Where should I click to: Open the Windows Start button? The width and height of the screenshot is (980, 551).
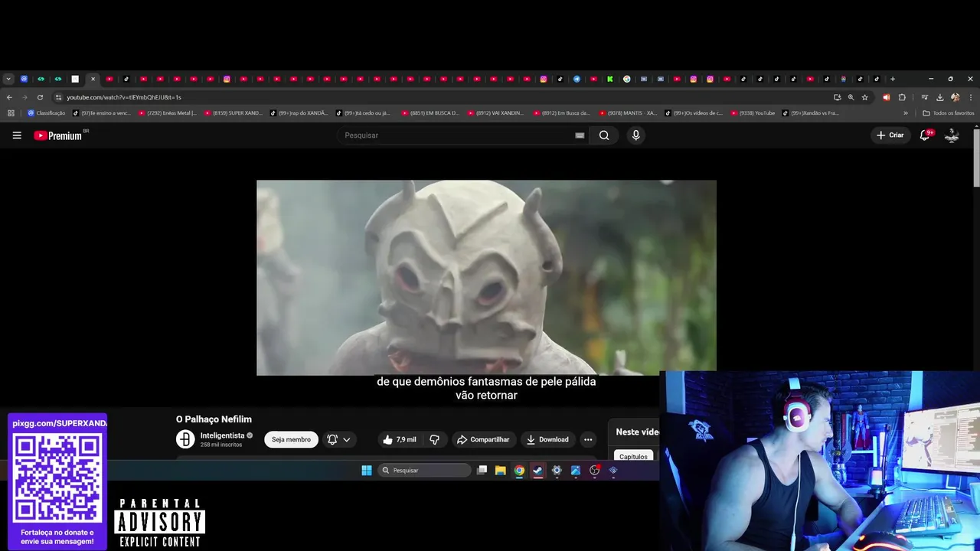point(367,471)
